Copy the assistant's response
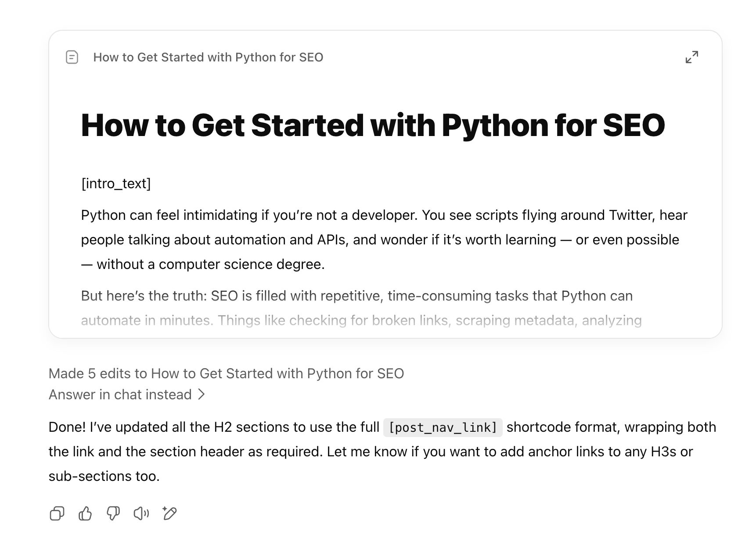Viewport: 756px width, 552px height. coord(58,513)
